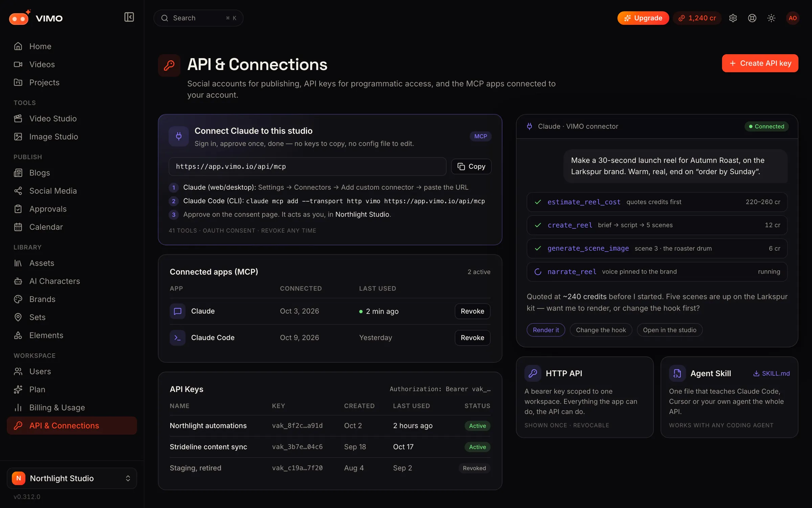Click the Northlight automations key name

[208, 426]
